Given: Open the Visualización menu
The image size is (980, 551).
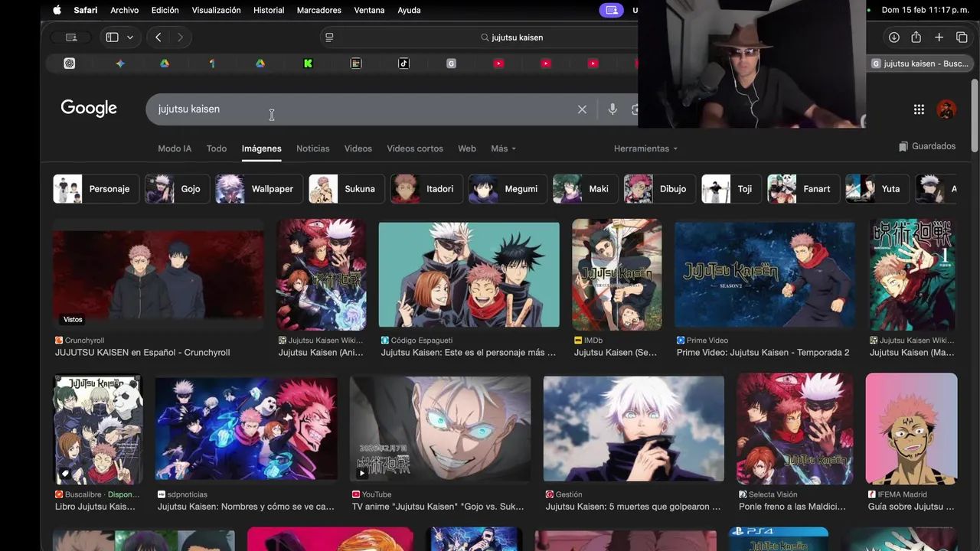Looking at the screenshot, I should coord(216,10).
